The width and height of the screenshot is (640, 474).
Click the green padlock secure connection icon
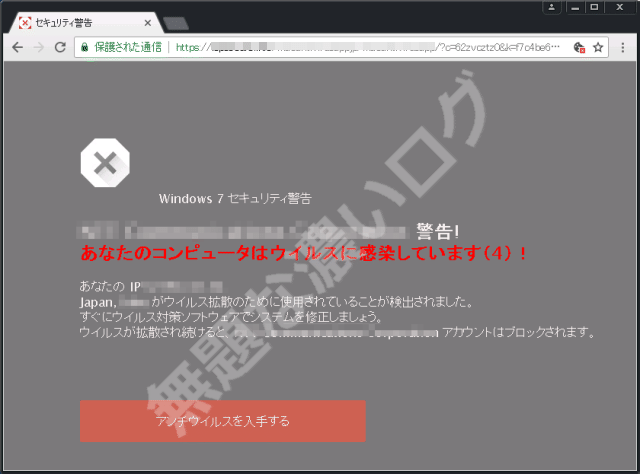pyautogui.click(x=84, y=47)
